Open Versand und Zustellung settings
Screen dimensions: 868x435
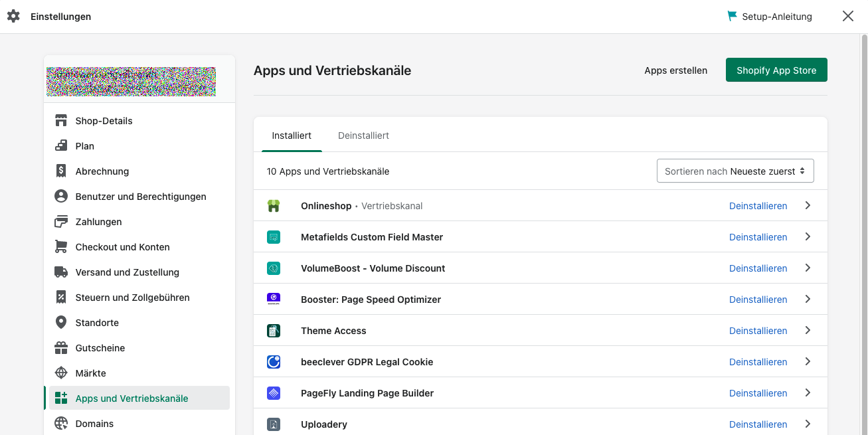coord(128,272)
